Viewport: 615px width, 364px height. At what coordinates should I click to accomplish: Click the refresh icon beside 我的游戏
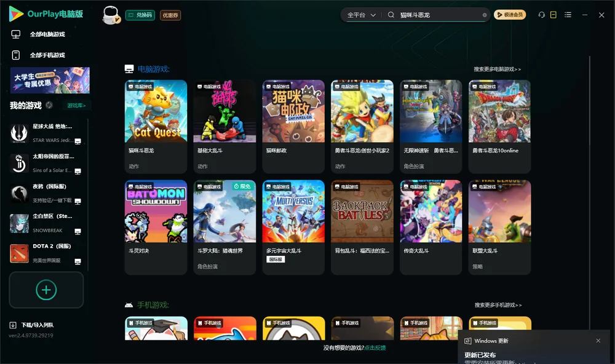tap(49, 105)
